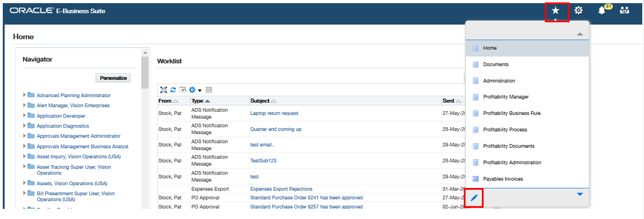The width and height of the screenshot is (644, 219).
Task: Click the pencil icon to edit favorites
Action: click(x=474, y=198)
